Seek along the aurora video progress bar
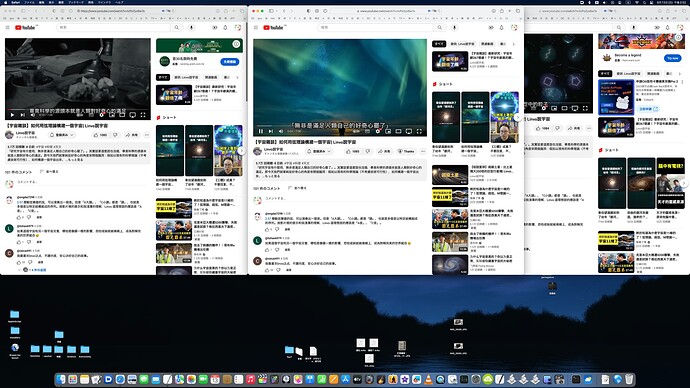Screen dimensions: 690x388 click(x=340, y=126)
